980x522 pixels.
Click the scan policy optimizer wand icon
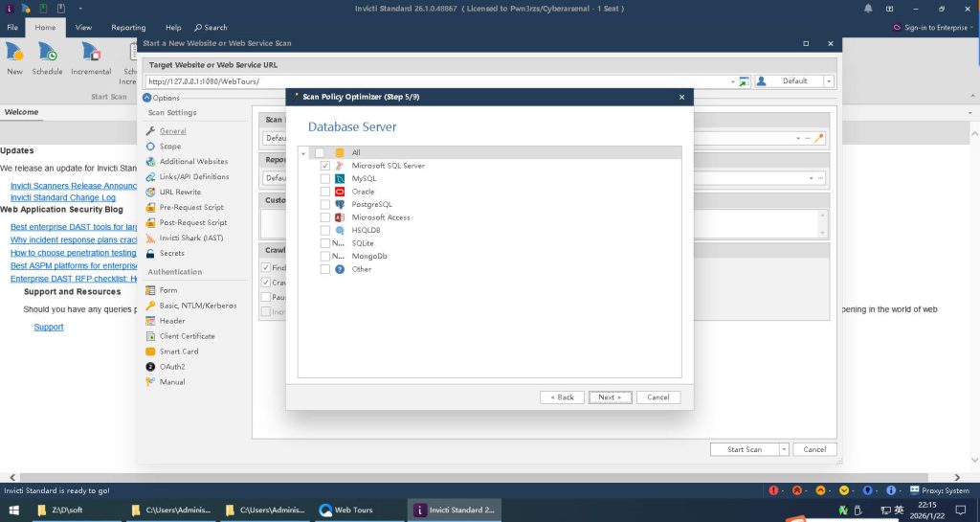[x=818, y=138]
